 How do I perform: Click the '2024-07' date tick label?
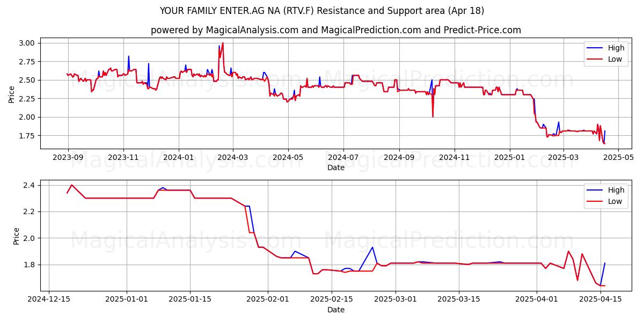tap(343, 158)
